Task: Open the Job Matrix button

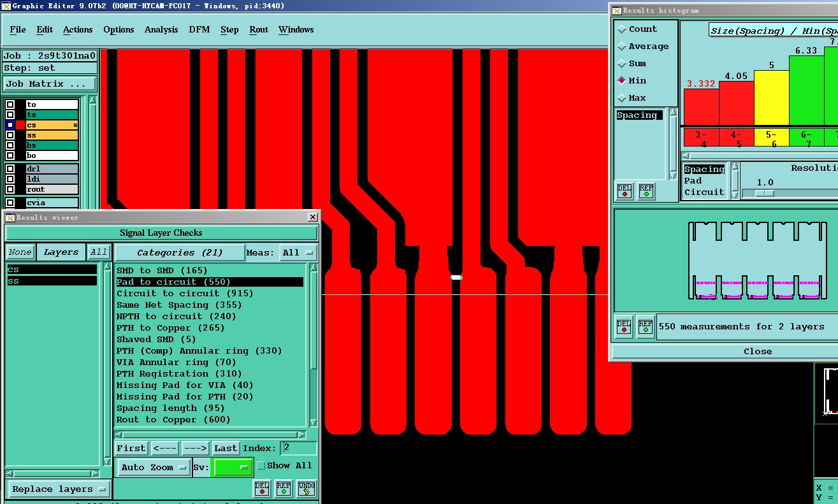Action: pyautogui.click(x=50, y=83)
